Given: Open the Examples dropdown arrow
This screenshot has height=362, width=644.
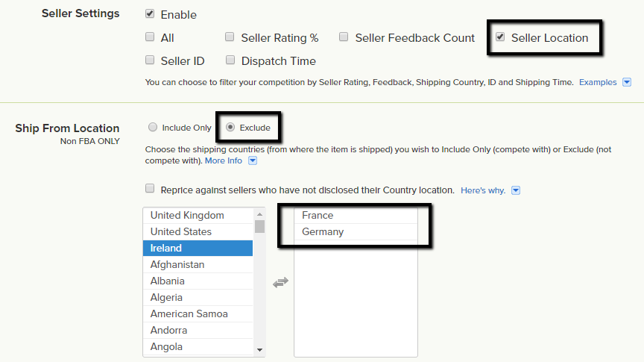Looking at the screenshot, I should point(627,82).
